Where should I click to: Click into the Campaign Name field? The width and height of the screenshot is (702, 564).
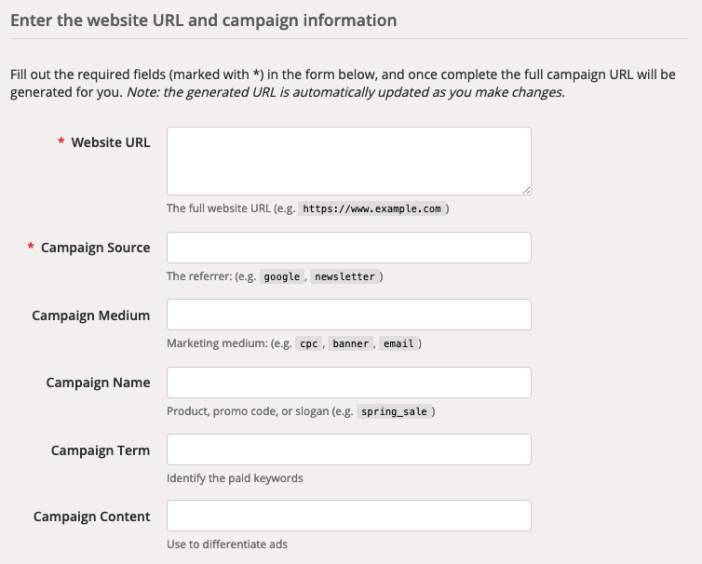pyautogui.click(x=348, y=382)
